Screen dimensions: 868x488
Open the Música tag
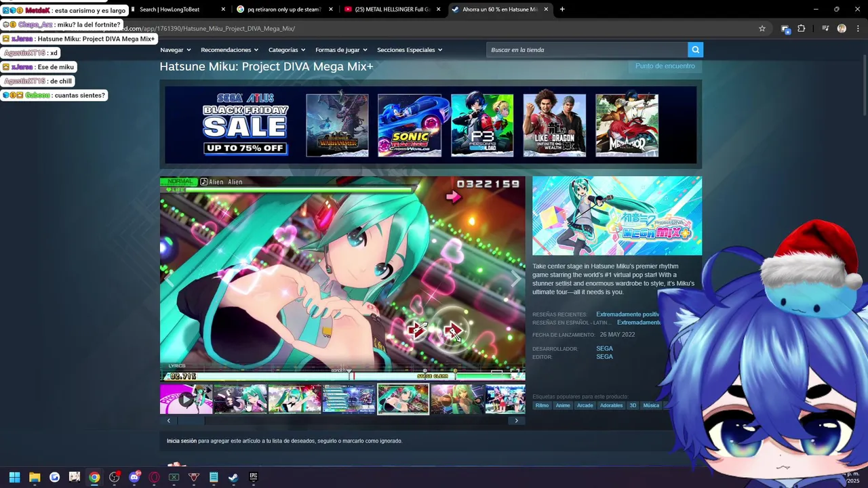(x=651, y=405)
